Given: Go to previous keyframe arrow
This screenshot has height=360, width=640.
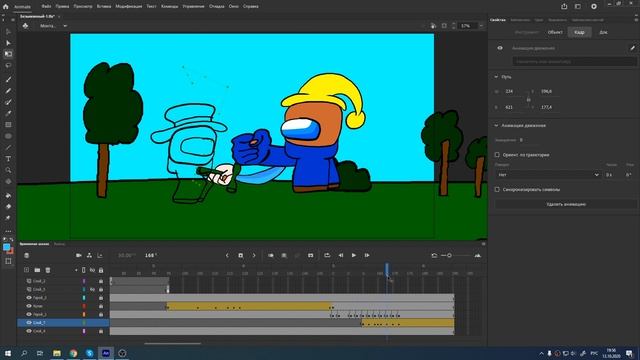Looking at the screenshot, I should tap(227, 256).
